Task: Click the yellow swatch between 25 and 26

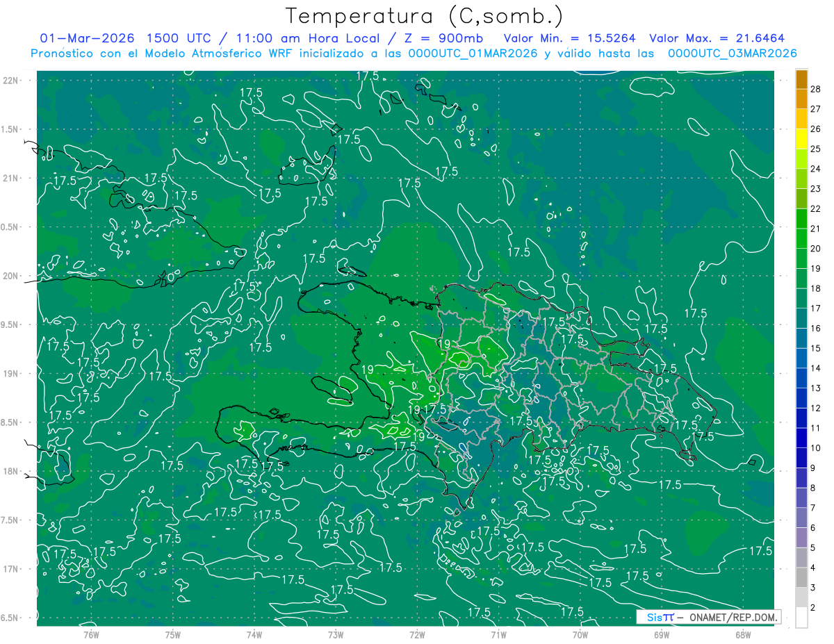Action: pyautogui.click(x=801, y=139)
